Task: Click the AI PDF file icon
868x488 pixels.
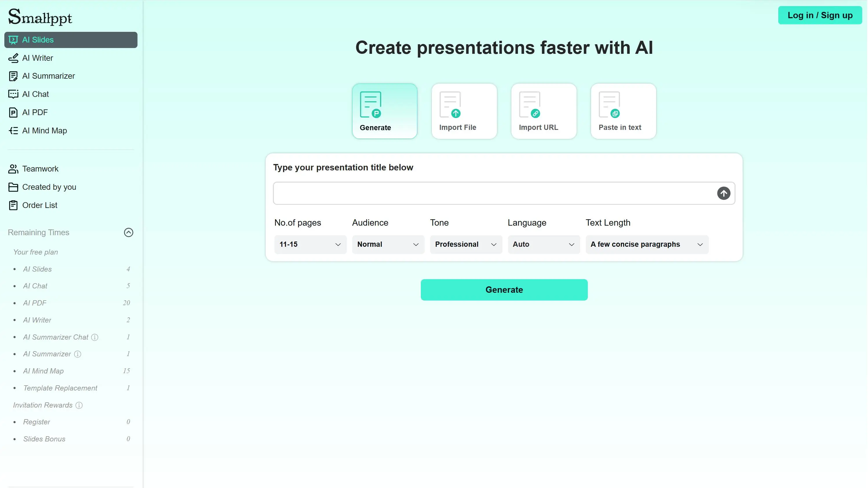Action: 13,113
